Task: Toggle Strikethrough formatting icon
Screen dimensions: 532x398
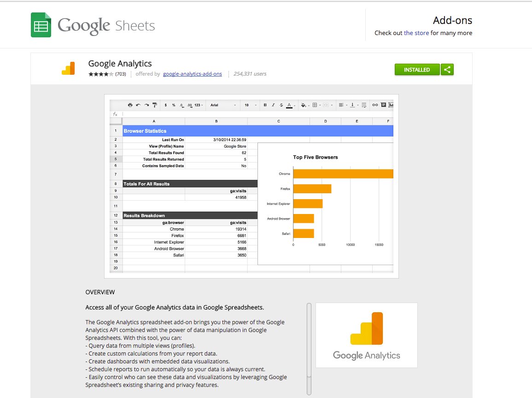Action: (281, 105)
